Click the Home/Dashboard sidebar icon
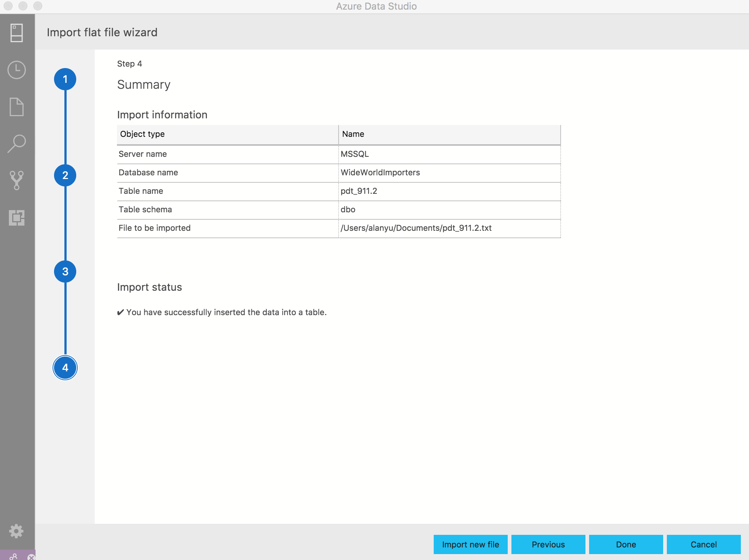 (x=16, y=34)
